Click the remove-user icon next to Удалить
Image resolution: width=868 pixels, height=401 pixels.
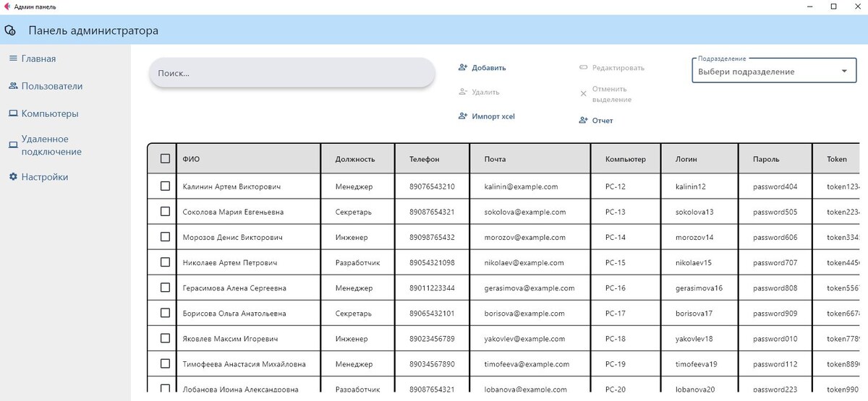click(463, 92)
